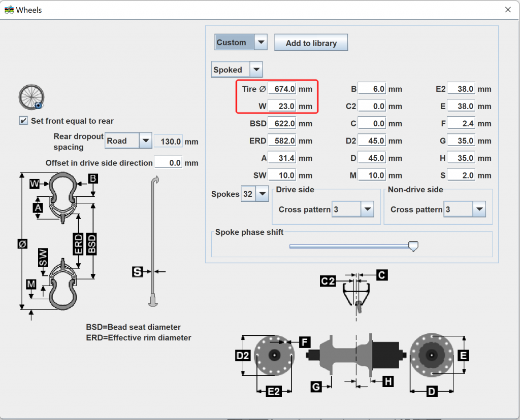Viewport: 520px width, 420px height.
Task: Click the M 10.0 field
Action: point(372,175)
